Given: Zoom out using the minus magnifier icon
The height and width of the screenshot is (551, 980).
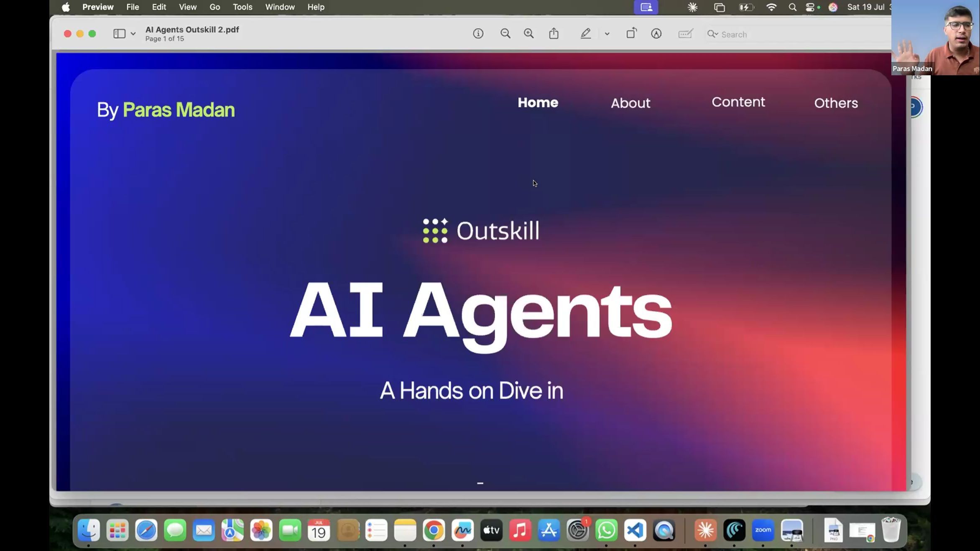Looking at the screenshot, I should coord(505,34).
